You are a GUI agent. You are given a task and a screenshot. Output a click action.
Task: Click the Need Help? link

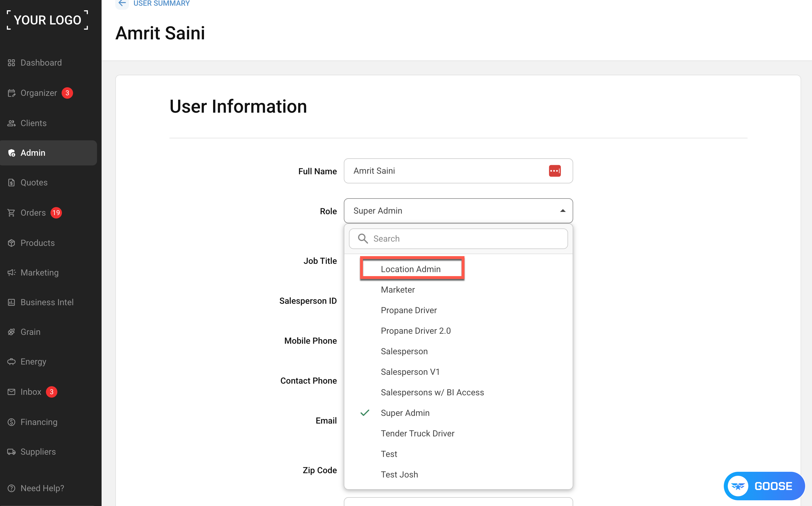point(42,488)
